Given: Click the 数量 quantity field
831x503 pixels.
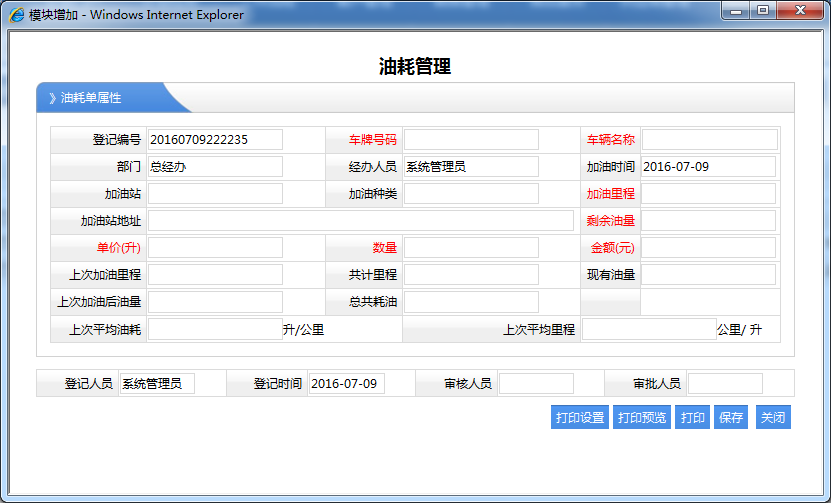Looking at the screenshot, I should tap(471, 247).
